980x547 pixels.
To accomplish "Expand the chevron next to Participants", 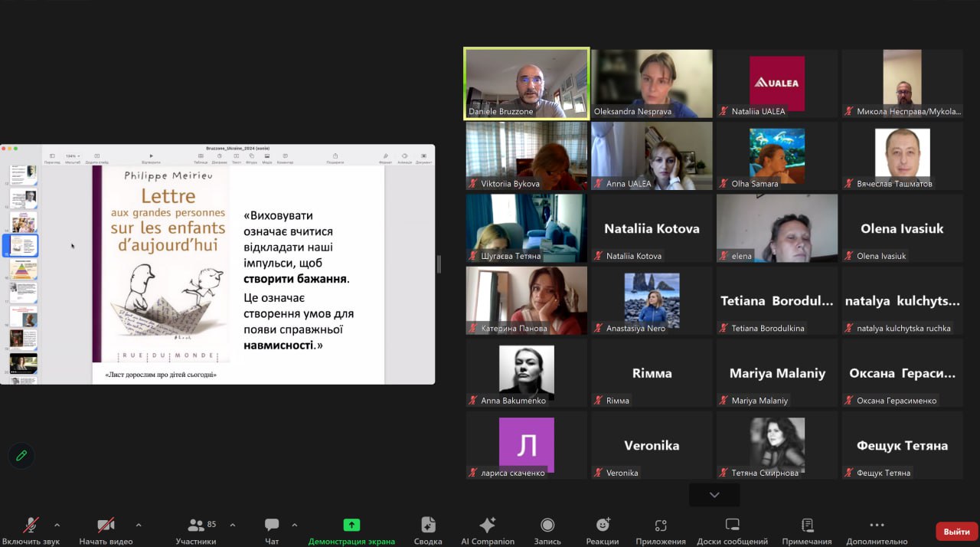I will 233,525.
